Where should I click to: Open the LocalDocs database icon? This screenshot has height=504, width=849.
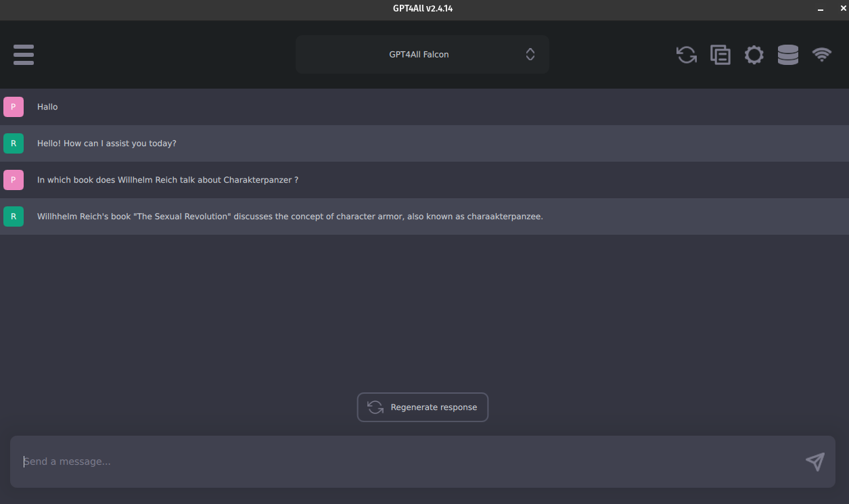pyautogui.click(x=788, y=55)
